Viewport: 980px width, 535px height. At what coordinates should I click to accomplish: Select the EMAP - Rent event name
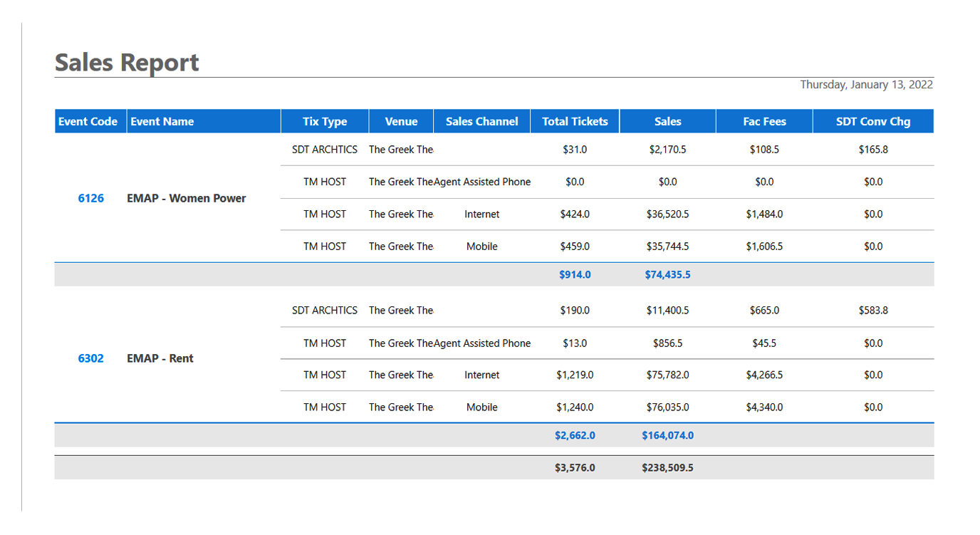160,358
